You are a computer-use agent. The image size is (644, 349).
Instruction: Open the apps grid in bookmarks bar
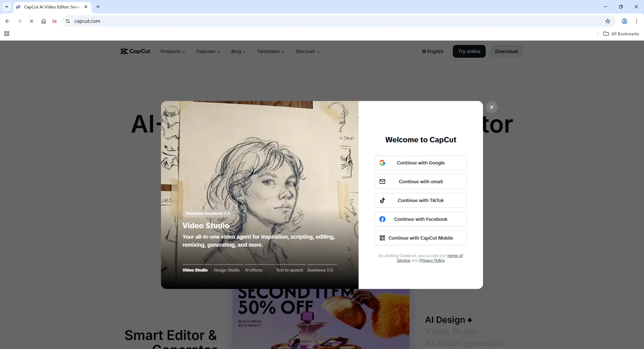click(7, 34)
